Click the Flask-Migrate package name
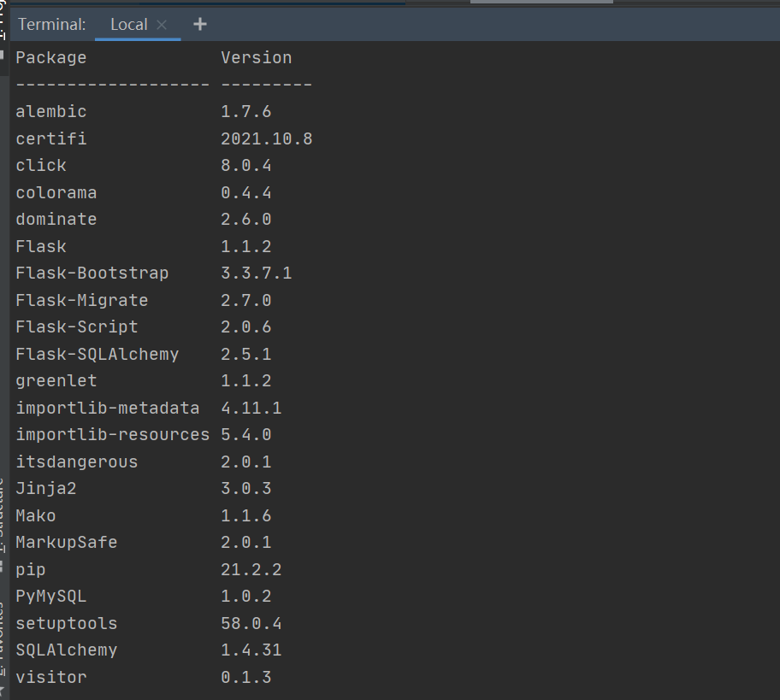780x700 pixels. coord(82,300)
